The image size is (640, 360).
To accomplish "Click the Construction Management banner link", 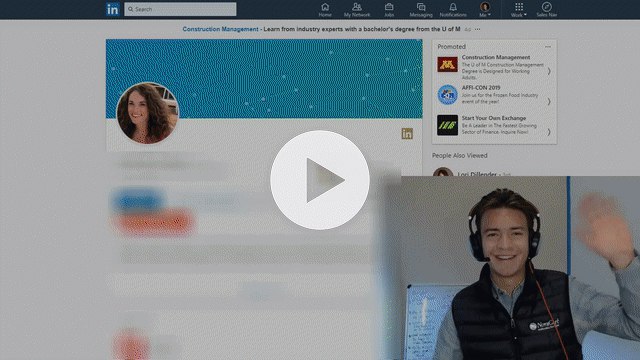I will coord(220,29).
